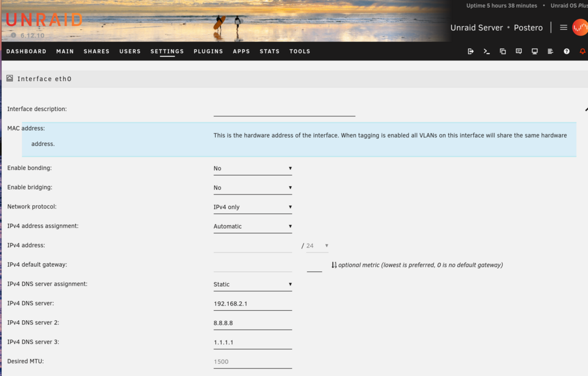The width and height of the screenshot is (588, 376).
Task: Click the MAC address label
Action: click(26, 128)
